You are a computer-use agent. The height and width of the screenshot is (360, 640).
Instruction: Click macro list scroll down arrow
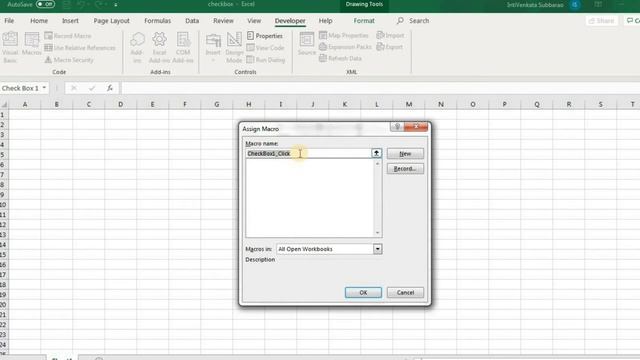(x=377, y=233)
